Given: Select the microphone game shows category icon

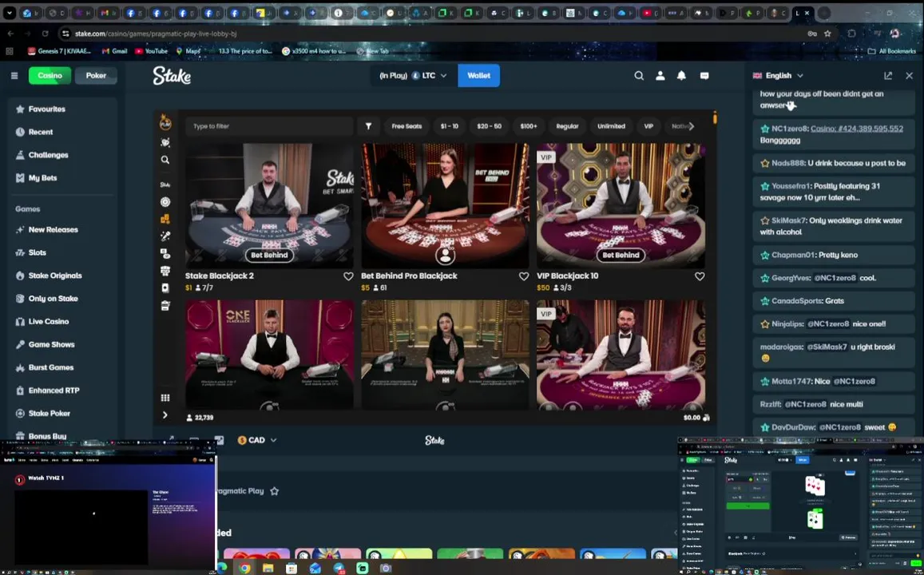Looking at the screenshot, I should pyautogui.click(x=165, y=236).
